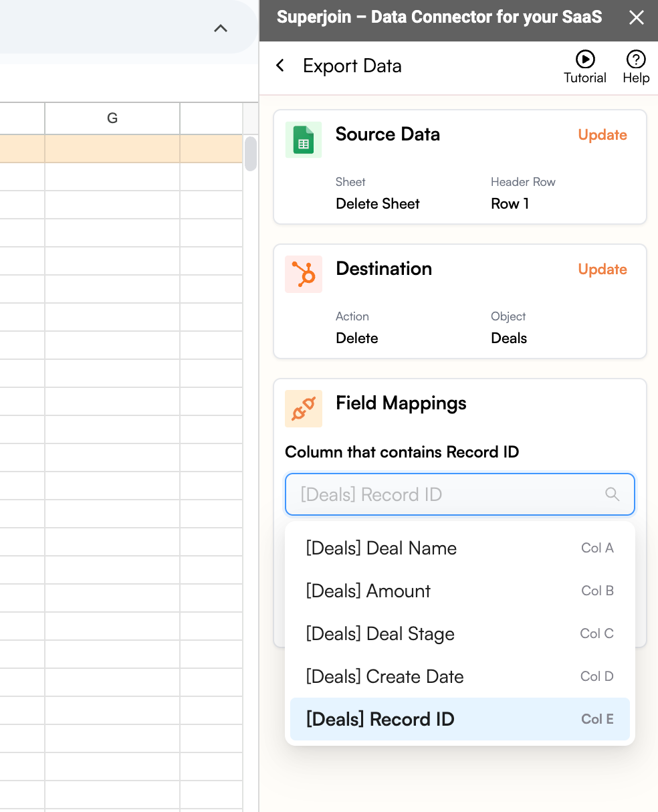This screenshot has height=812, width=658.
Task: Click the 'Field Mappings' heading
Action: pyautogui.click(x=401, y=403)
